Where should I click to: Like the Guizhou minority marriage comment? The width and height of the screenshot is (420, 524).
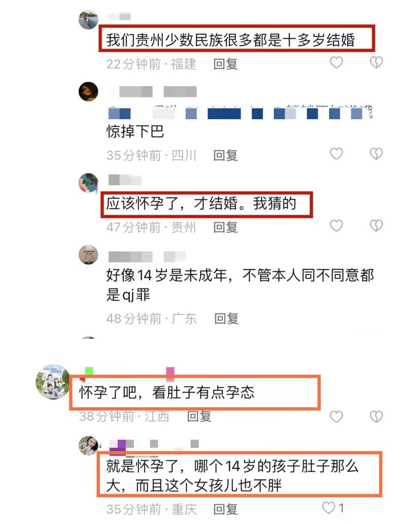[336, 62]
